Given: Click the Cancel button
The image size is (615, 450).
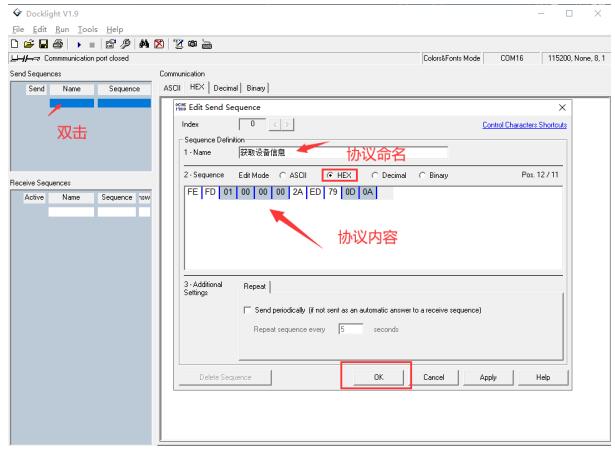Looking at the screenshot, I should (x=433, y=377).
